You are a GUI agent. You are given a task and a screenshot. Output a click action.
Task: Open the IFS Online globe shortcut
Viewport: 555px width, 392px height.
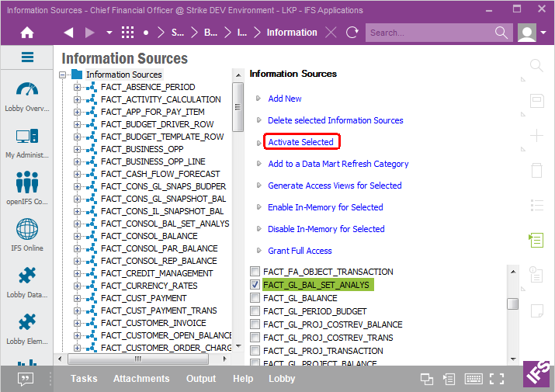click(27, 234)
